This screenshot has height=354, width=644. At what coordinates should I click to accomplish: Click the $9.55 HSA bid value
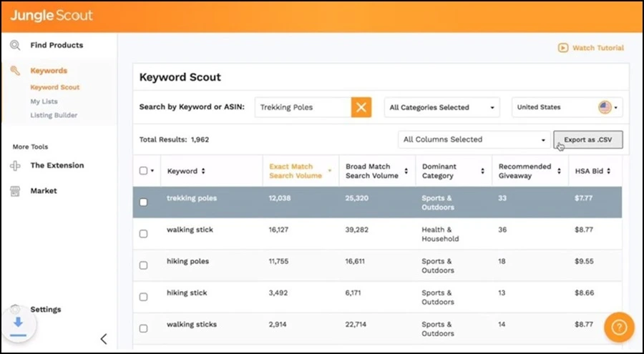[584, 262]
